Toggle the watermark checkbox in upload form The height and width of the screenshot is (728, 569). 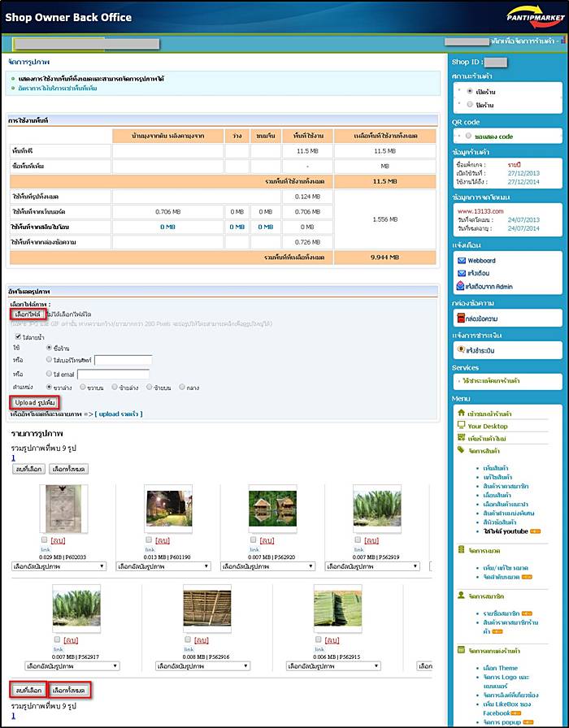point(18,336)
